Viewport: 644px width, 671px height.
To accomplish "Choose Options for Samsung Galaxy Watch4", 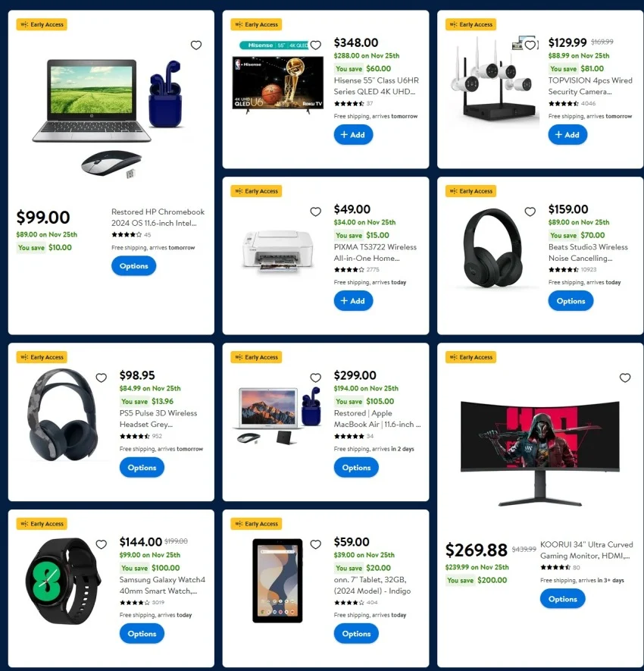I will (142, 633).
